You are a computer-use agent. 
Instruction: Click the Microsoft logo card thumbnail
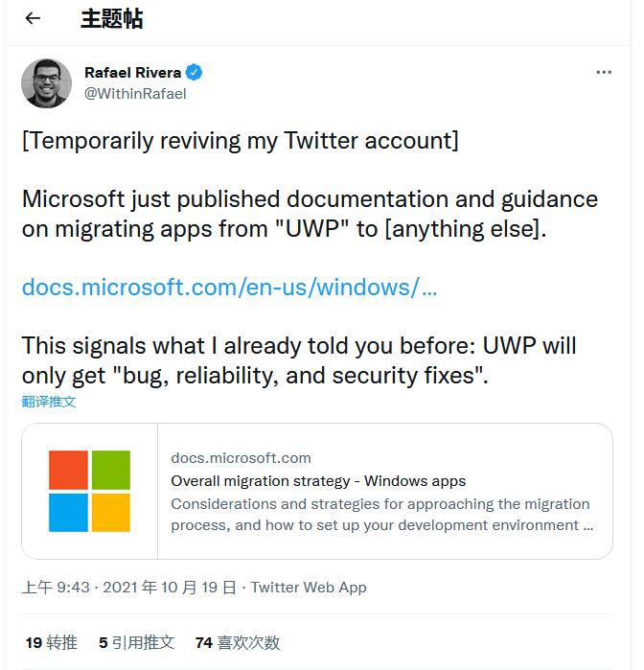[89, 491]
